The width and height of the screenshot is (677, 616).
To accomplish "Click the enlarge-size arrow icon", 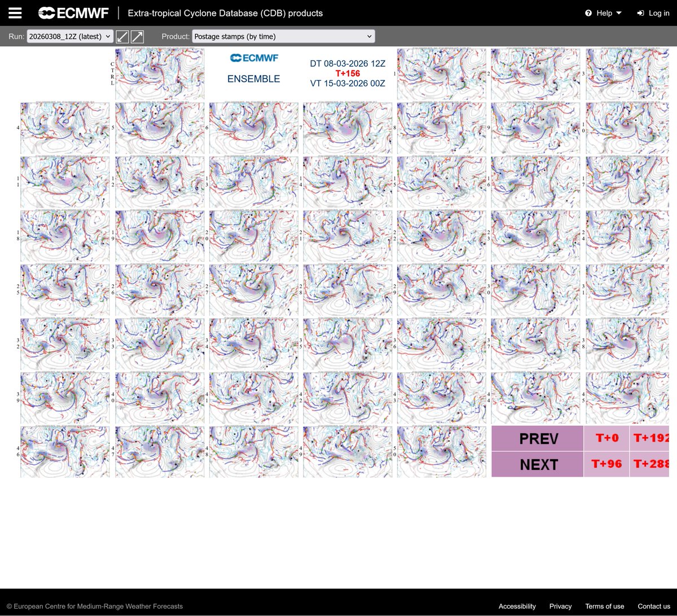I will 137,37.
